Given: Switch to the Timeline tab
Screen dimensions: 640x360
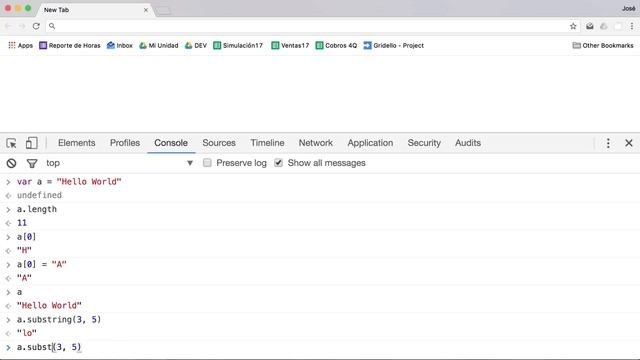Looking at the screenshot, I should (x=267, y=143).
